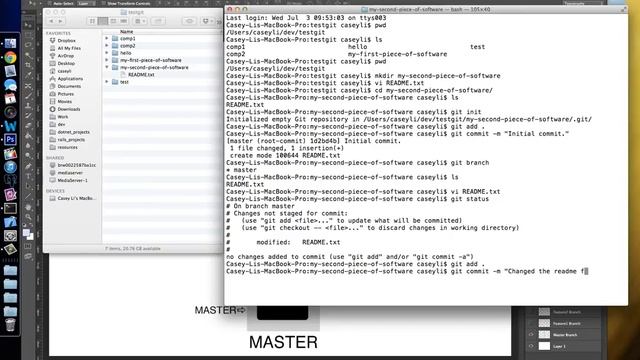The height and width of the screenshot is (360, 640).
Task: Toggle Show Transform Controls checkbox
Action: click(x=103, y=3)
